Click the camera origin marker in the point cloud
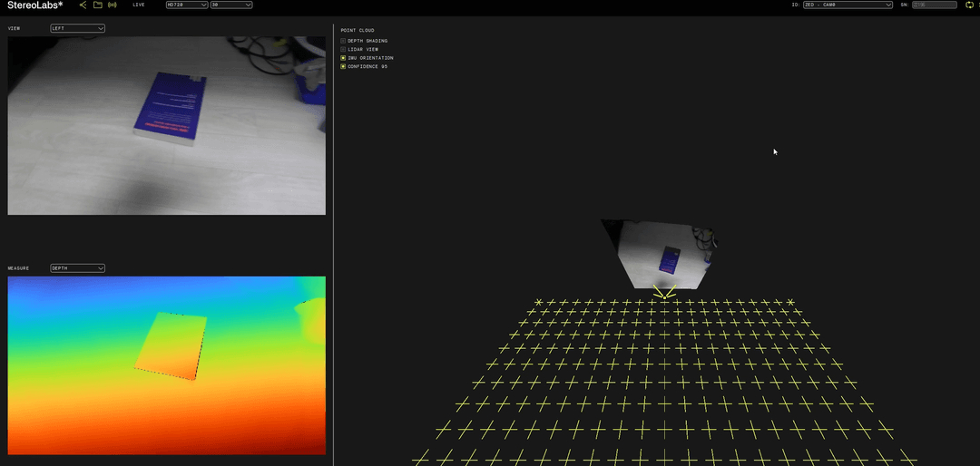The width and height of the screenshot is (980, 466). 664,292
